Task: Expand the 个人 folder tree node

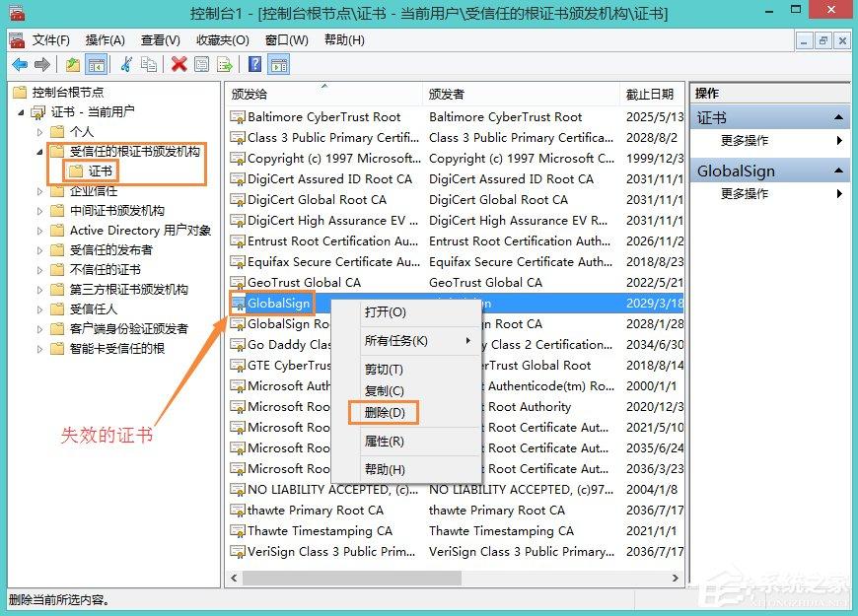Action: click(x=40, y=132)
